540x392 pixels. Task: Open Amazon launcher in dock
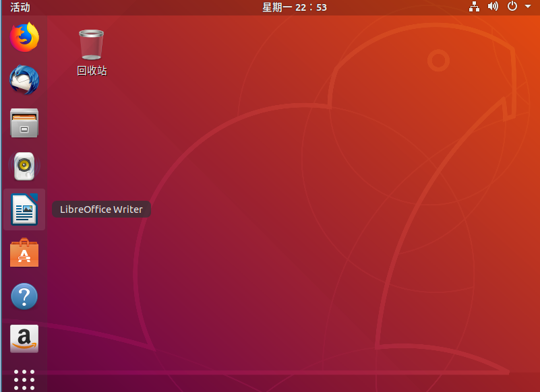[x=24, y=339]
